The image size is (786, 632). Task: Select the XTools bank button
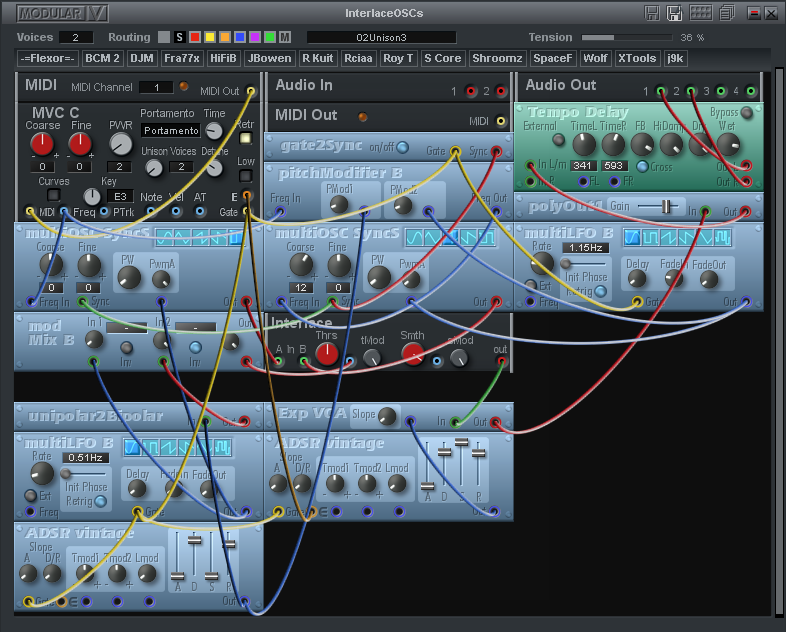click(x=638, y=58)
